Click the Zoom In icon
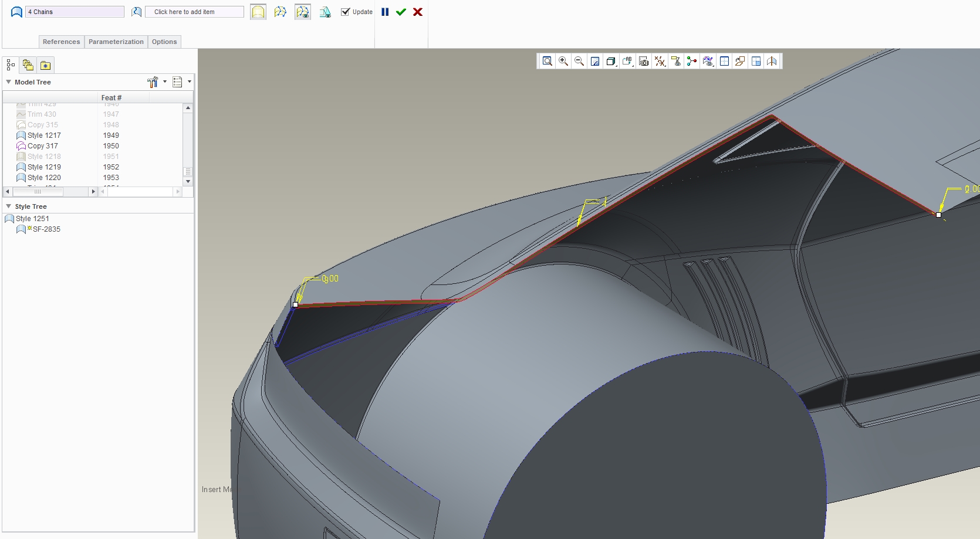The width and height of the screenshot is (980, 539). (x=563, y=61)
